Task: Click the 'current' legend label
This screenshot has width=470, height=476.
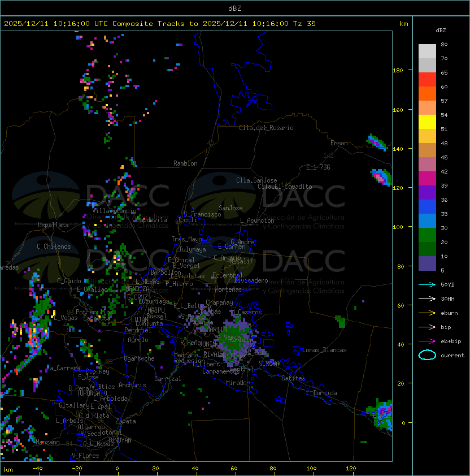Action: [x=452, y=356]
